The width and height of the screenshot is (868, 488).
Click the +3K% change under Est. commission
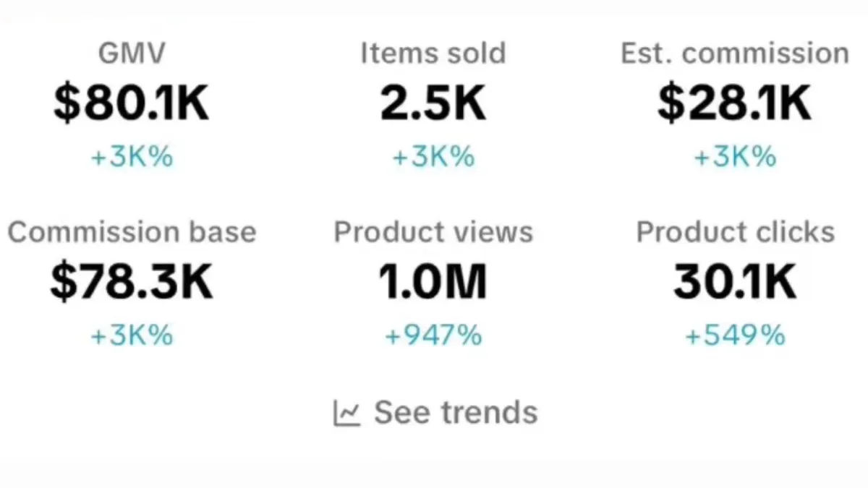pos(735,157)
